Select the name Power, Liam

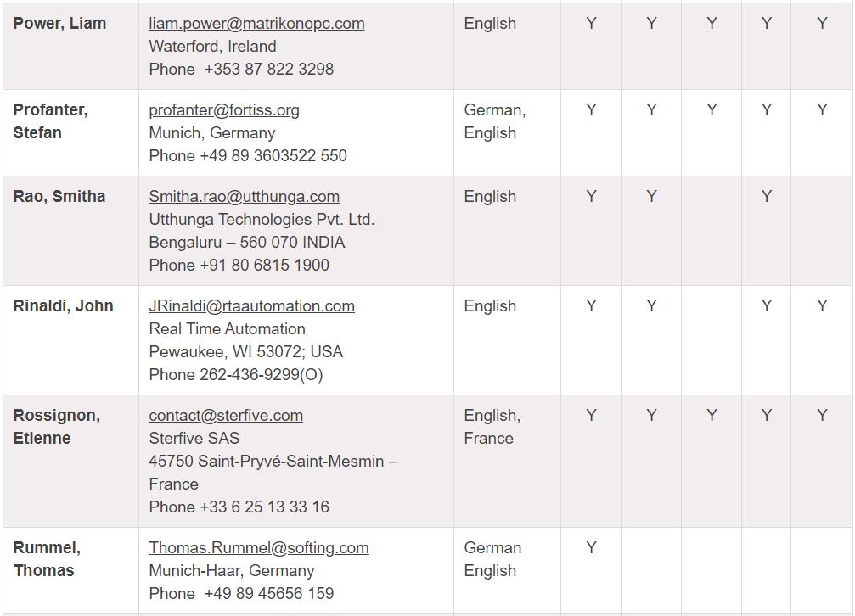click(x=59, y=24)
